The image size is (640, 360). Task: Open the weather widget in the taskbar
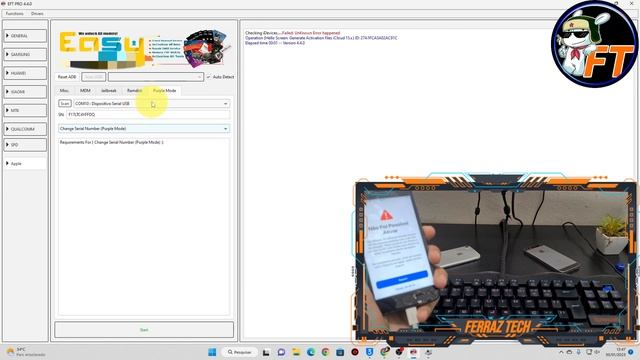click(25, 352)
